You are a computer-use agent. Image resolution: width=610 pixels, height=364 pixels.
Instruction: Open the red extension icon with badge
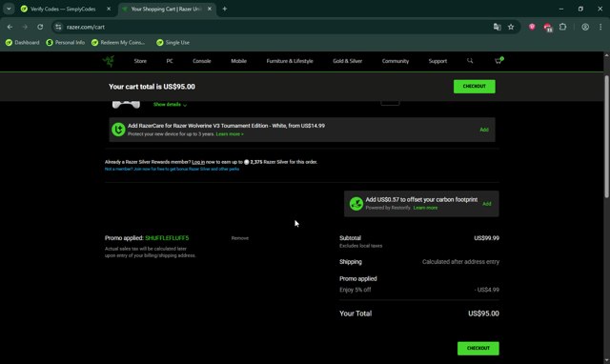[x=548, y=28]
